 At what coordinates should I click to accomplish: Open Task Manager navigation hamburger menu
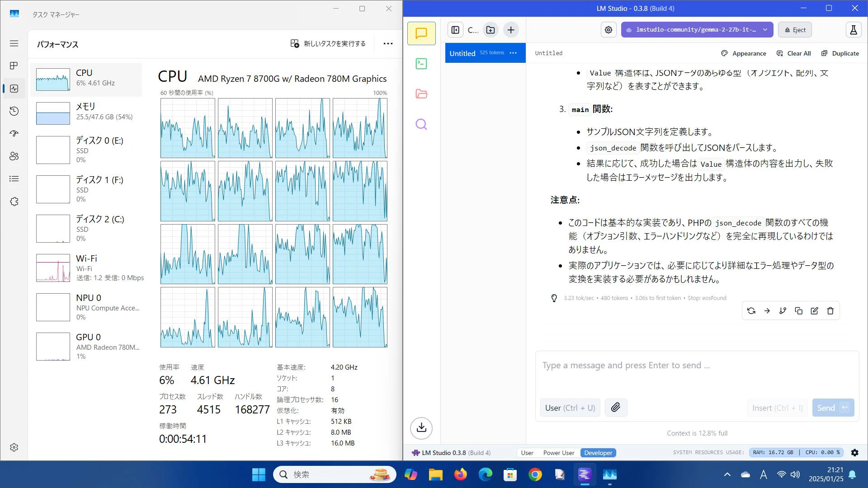tap(14, 43)
